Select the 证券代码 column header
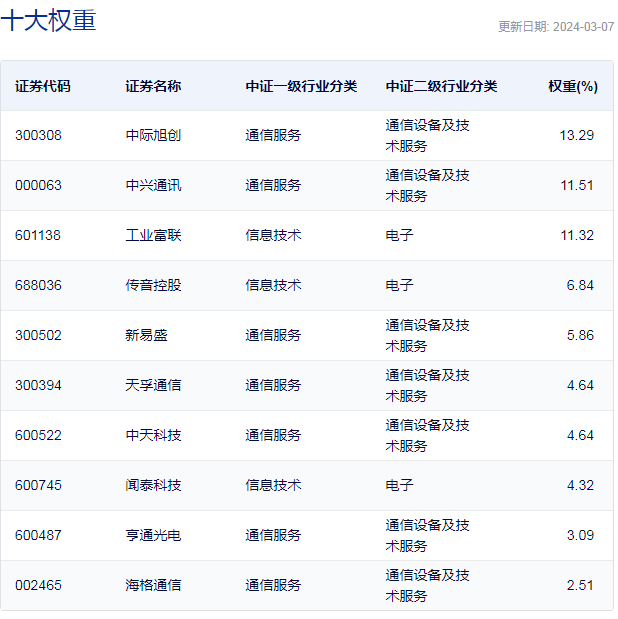Screen dimensions: 618x619 (43, 86)
